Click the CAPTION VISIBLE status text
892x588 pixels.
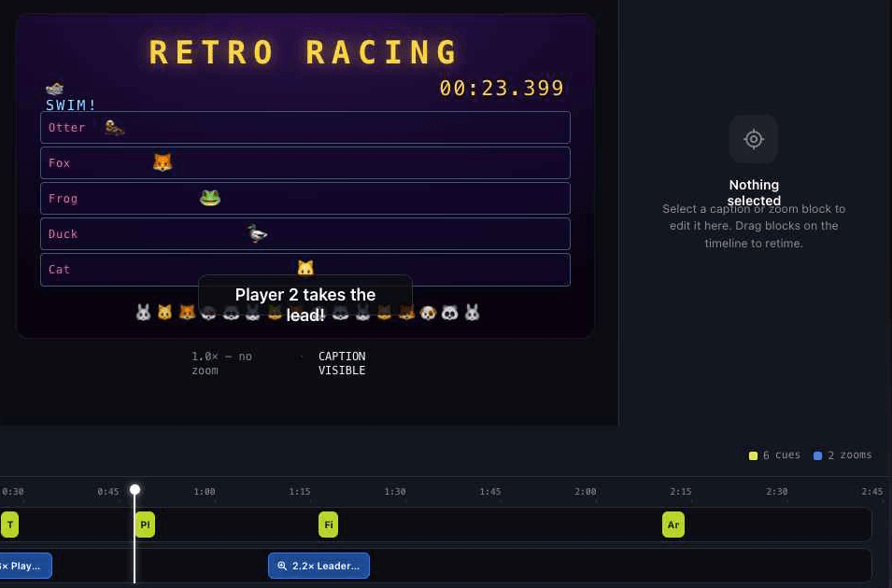pos(342,363)
